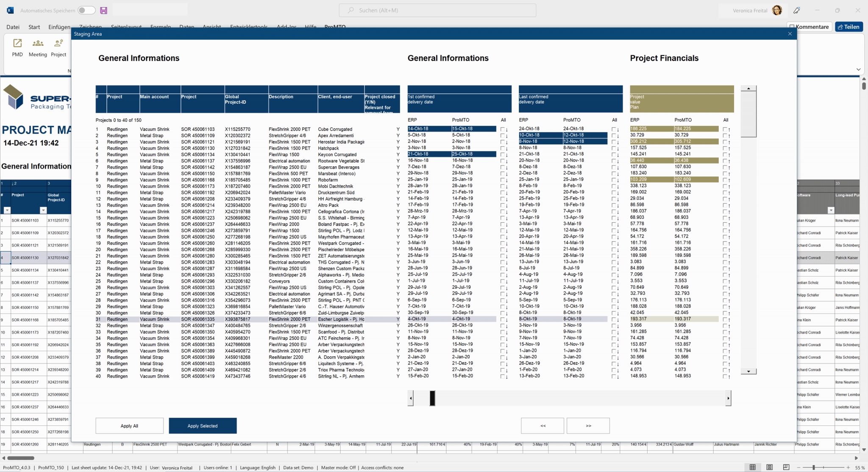868x472 pixels.
Task: Tick the first checkbox under Project Financials All
Action: pyautogui.click(x=725, y=129)
